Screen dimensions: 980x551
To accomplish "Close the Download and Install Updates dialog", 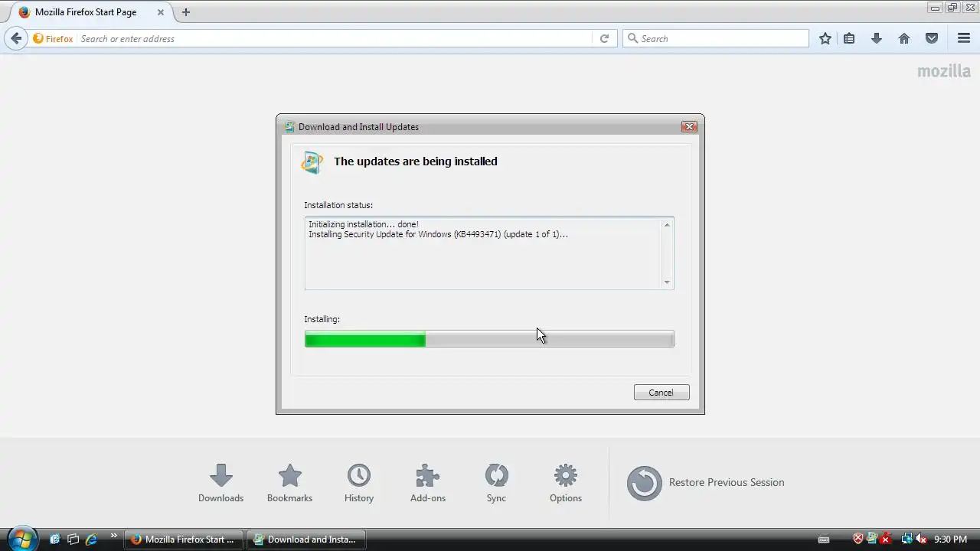I will point(689,126).
